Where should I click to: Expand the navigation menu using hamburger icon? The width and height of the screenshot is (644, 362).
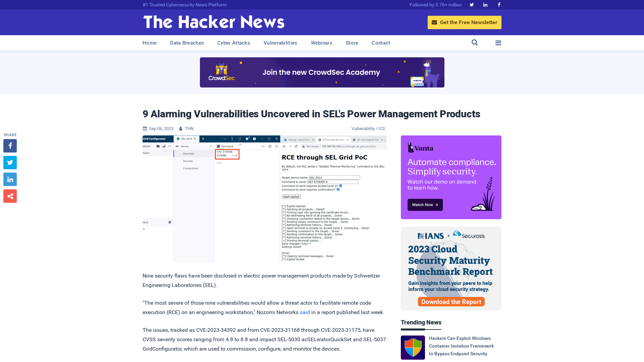tap(498, 43)
